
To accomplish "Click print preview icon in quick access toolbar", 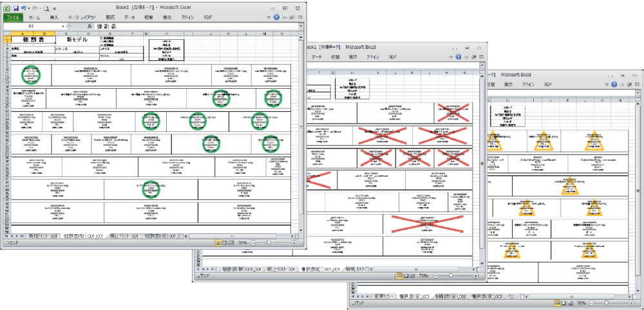I will (48, 8).
